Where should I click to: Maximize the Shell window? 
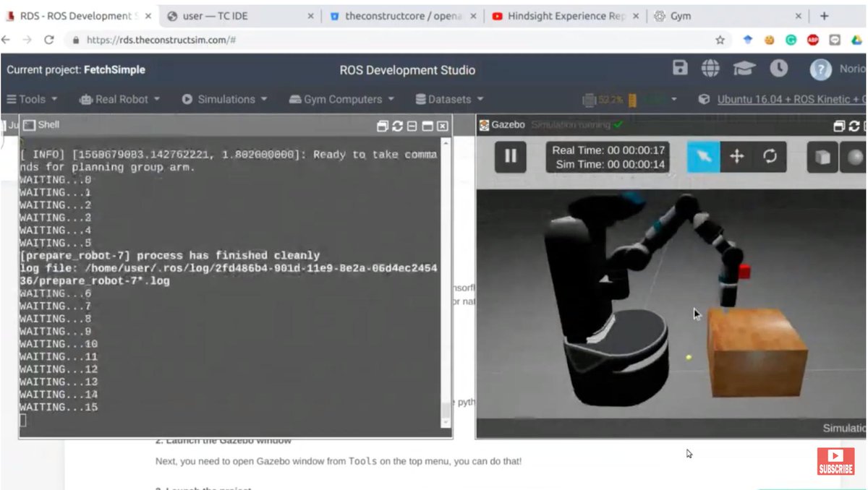427,126
